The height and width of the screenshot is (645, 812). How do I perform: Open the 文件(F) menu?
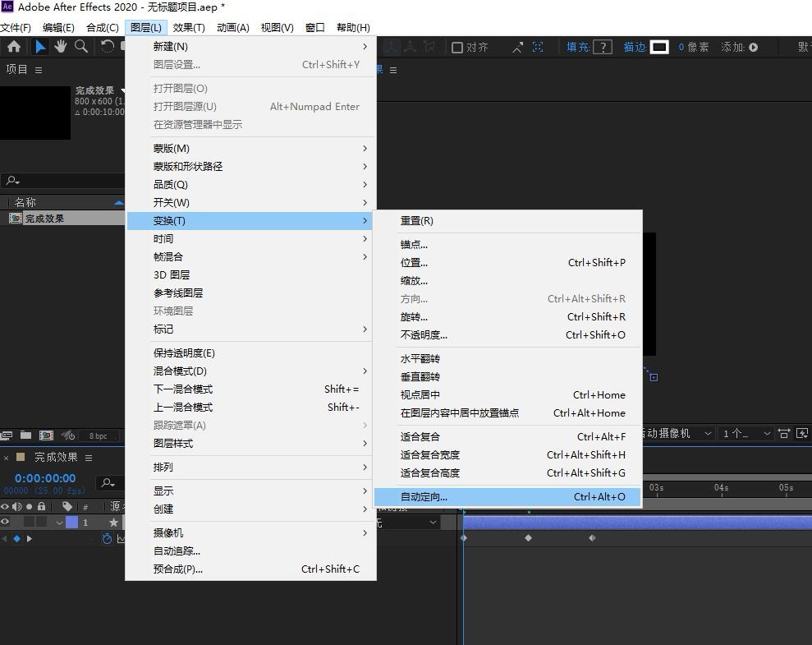coord(16,27)
